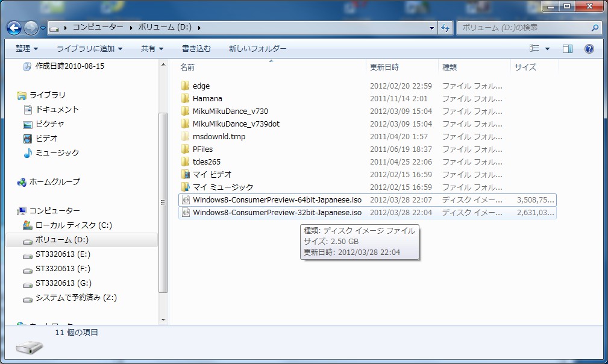
Task: Select the マイ ビデオ folder icon
Action: coord(186,174)
